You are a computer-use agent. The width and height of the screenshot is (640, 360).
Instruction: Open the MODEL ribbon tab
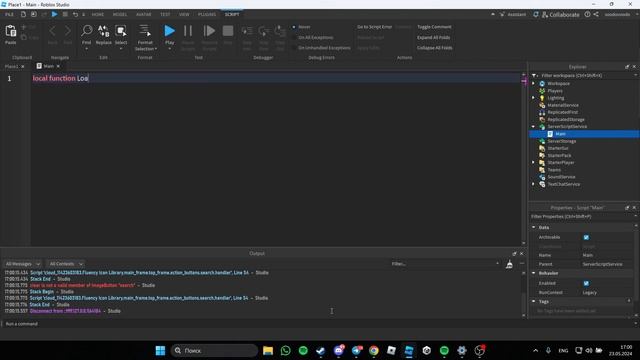120,14
